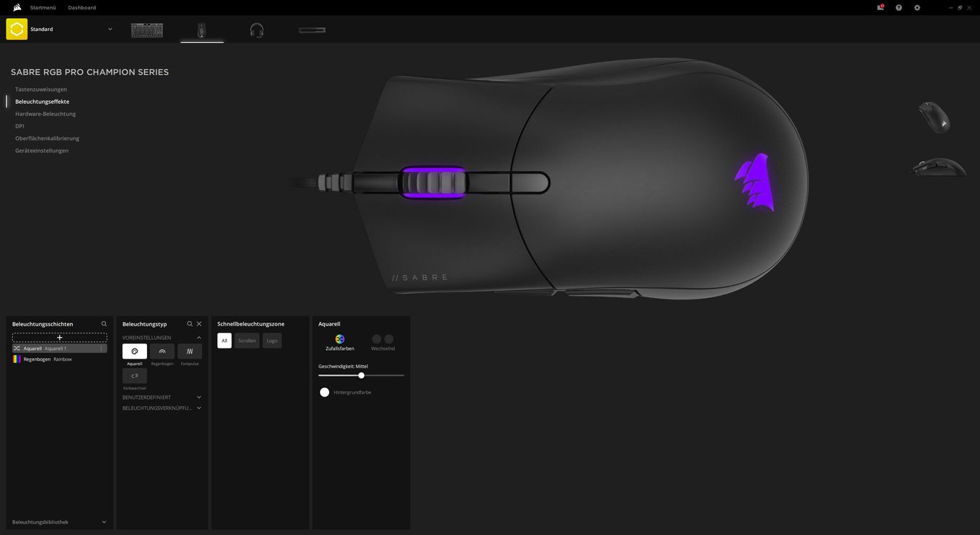The height and width of the screenshot is (535, 980).
Task: Choose Zufallsfarben color mode
Action: tap(340, 343)
